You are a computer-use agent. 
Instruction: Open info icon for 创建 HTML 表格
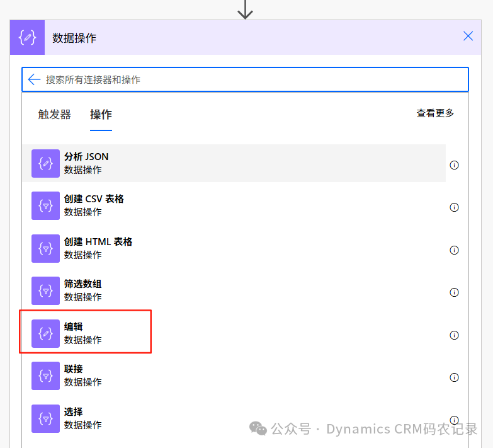coord(454,250)
